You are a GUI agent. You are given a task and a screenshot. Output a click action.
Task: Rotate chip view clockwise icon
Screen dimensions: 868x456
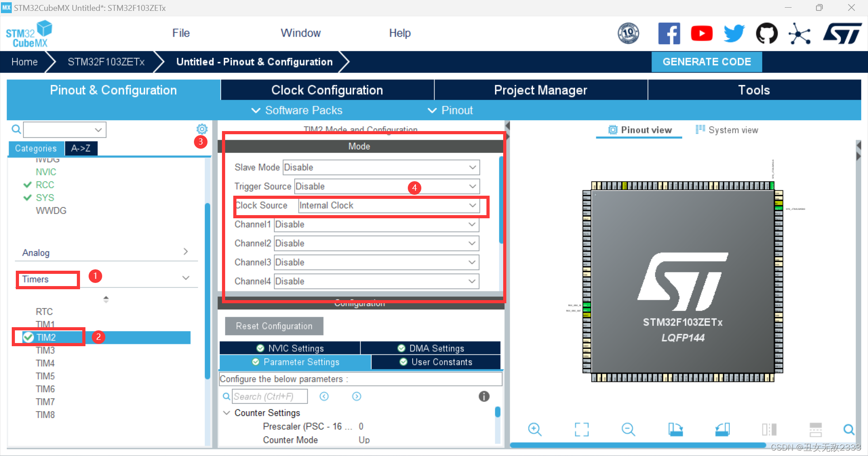tap(675, 429)
